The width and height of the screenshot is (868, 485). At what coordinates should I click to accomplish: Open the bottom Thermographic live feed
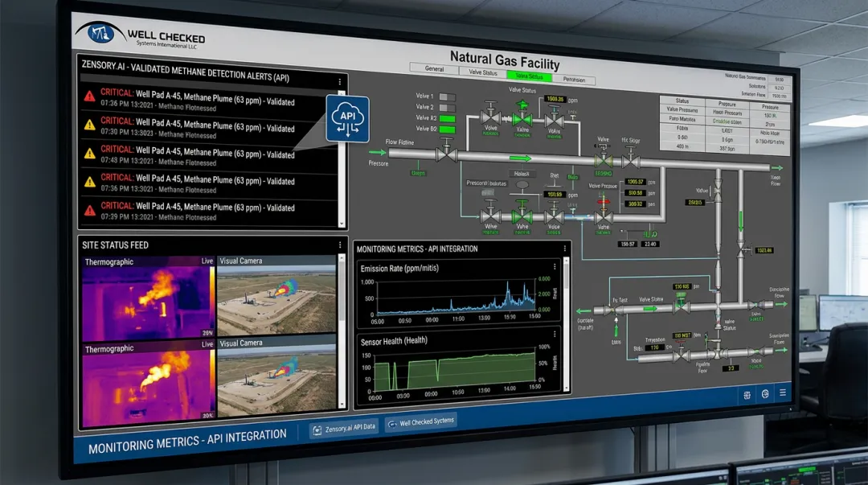[149, 384]
